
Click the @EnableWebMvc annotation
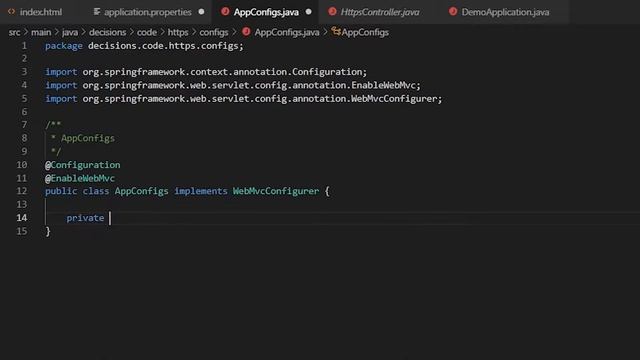[x=80, y=178]
